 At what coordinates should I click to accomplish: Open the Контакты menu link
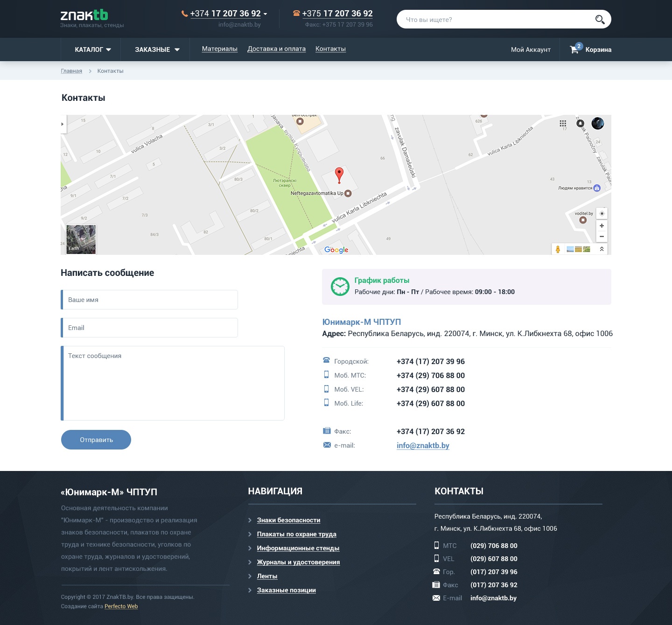[330, 49]
